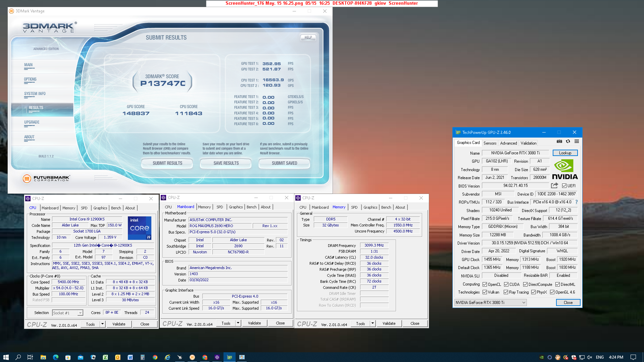Switch to Sensors tab in GPU-Z
The image size is (644, 362).
coord(490,143)
